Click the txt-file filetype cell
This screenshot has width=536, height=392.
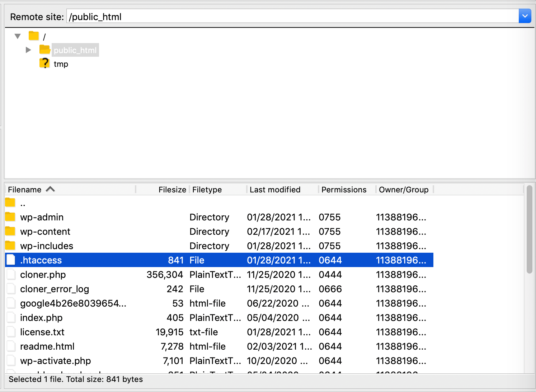(204, 332)
